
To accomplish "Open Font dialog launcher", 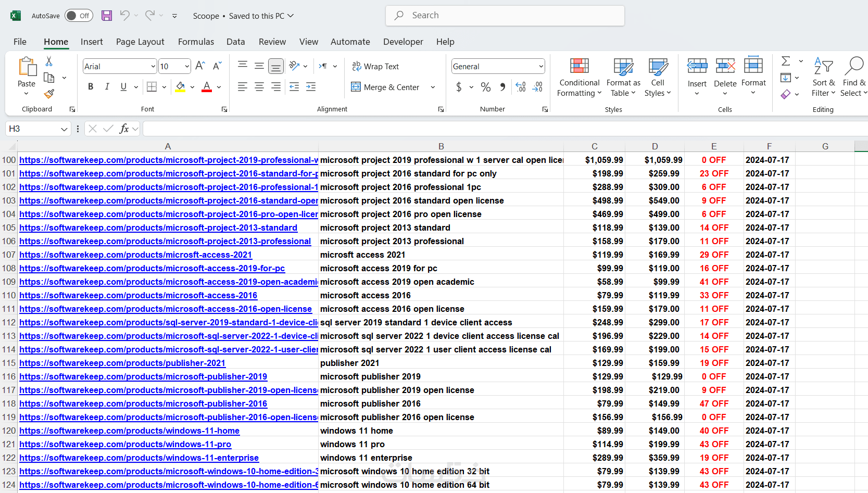I will tap(224, 109).
